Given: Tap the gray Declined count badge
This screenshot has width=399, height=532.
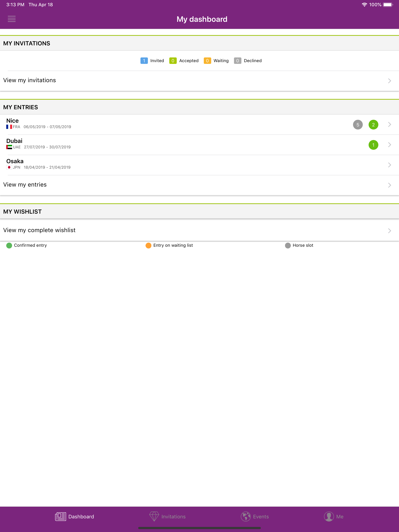Looking at the screenshot, I should (x=237, y=61).
